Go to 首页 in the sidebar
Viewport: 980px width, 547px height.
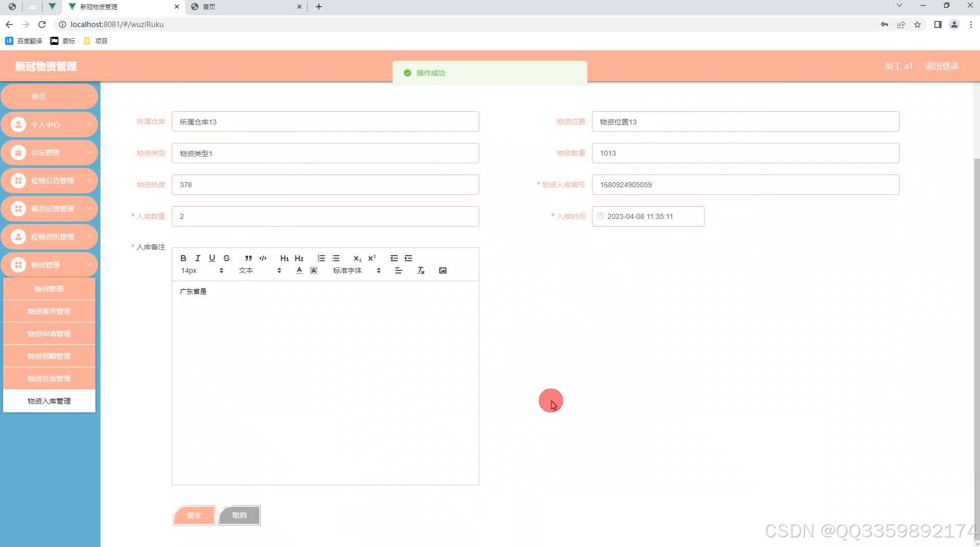point(49,96)
